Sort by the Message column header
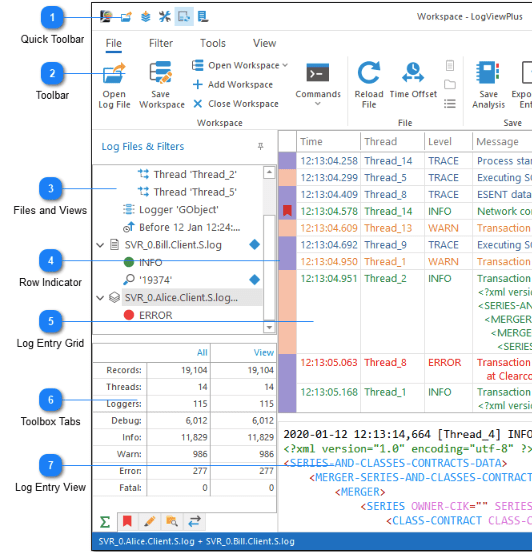Screen dimensions: 532x552 pos(502,142)
